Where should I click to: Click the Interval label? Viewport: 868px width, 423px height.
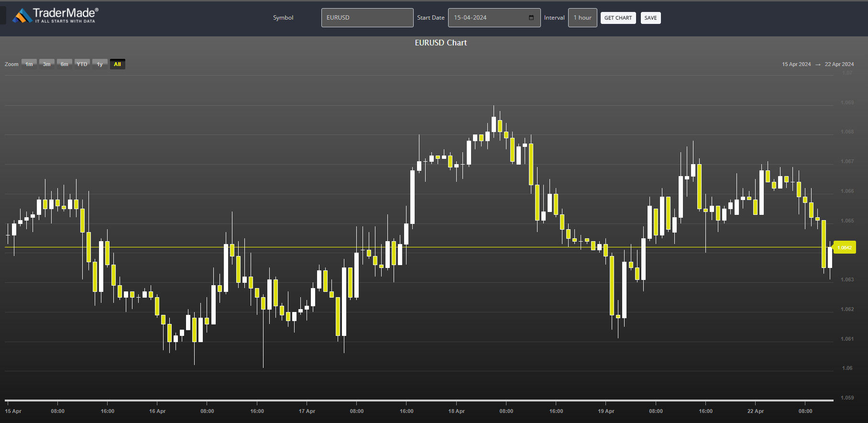click(x=554, y=18)
